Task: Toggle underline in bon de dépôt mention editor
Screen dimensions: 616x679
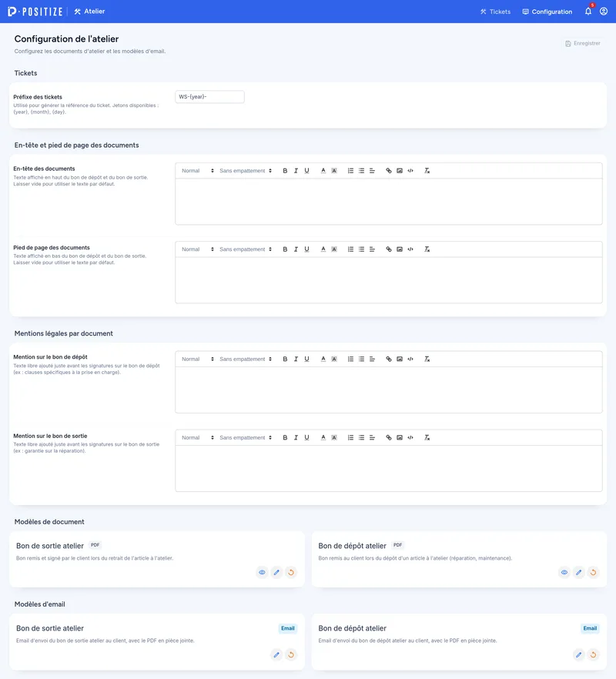Action: [x=306, y=359]
